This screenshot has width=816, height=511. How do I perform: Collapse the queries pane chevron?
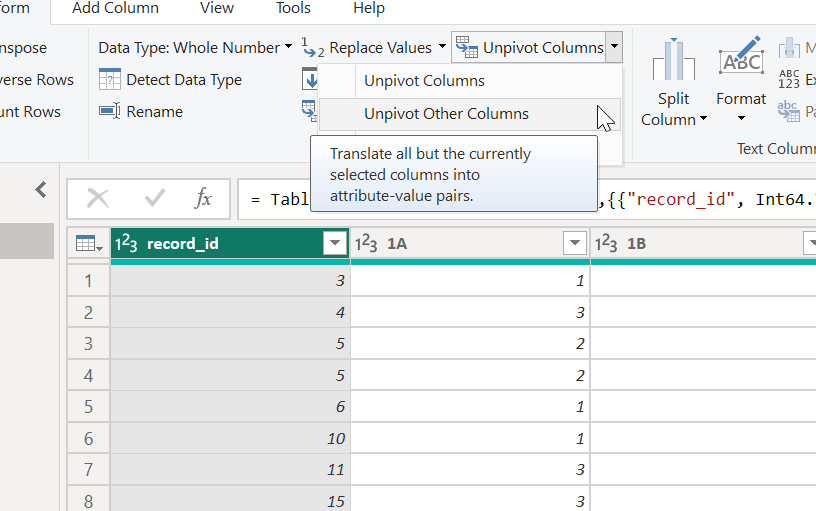[41, 190]
